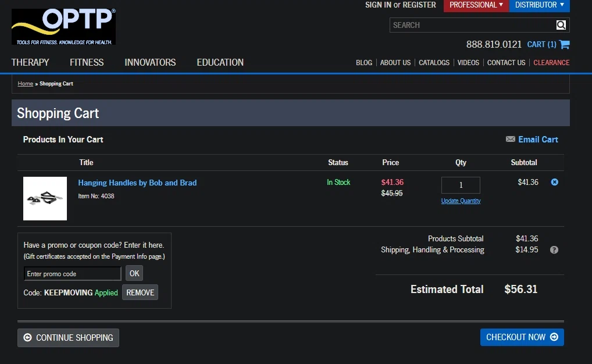Remove Hanging Handles item with X icon
Image resolution: width=592 pixels, height=364 pixels.
point(555,182)
